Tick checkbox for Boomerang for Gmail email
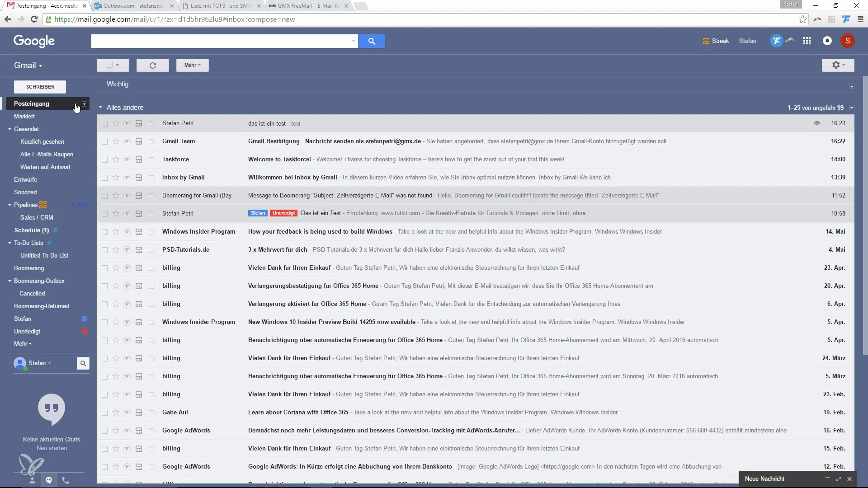The width and height of the screenshot is (868, 488). click(x=104, y=196)
